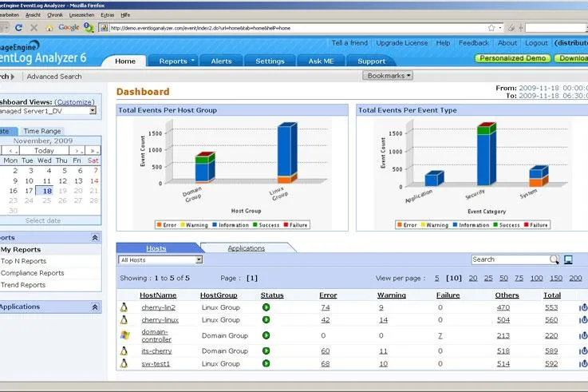588x392 pixels.
Task: Click the Linux penguin icon for sw-test1
Action: click(124, 363)
